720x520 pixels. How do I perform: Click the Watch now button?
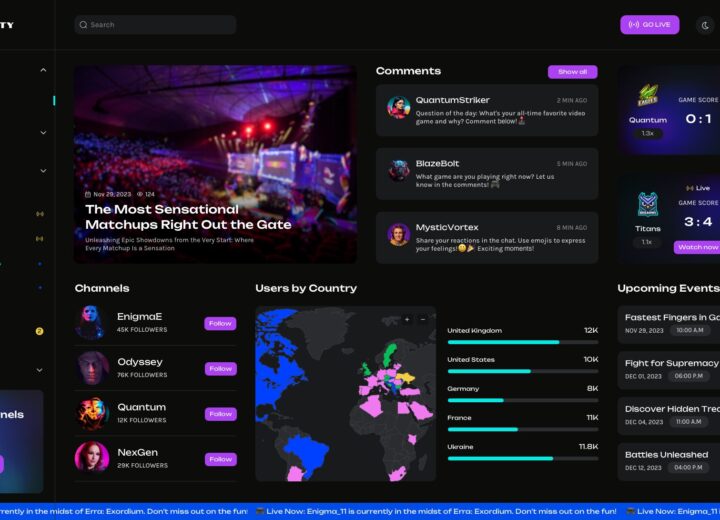pyautogui.click(x=697, y=247)
